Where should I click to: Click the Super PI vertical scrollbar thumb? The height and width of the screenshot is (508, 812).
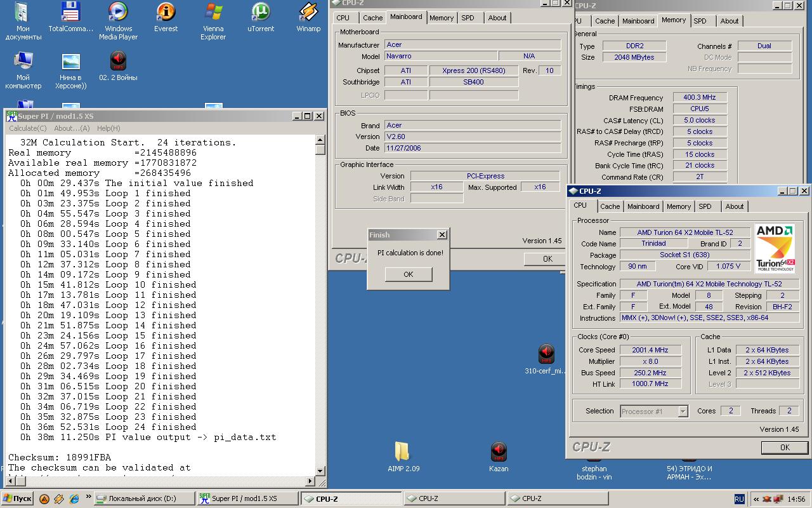pyautogui.click(x=320, y=150)
